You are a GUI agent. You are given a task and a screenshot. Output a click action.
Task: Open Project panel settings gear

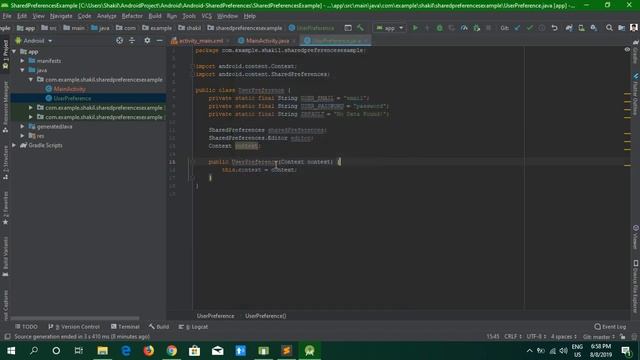147,40
